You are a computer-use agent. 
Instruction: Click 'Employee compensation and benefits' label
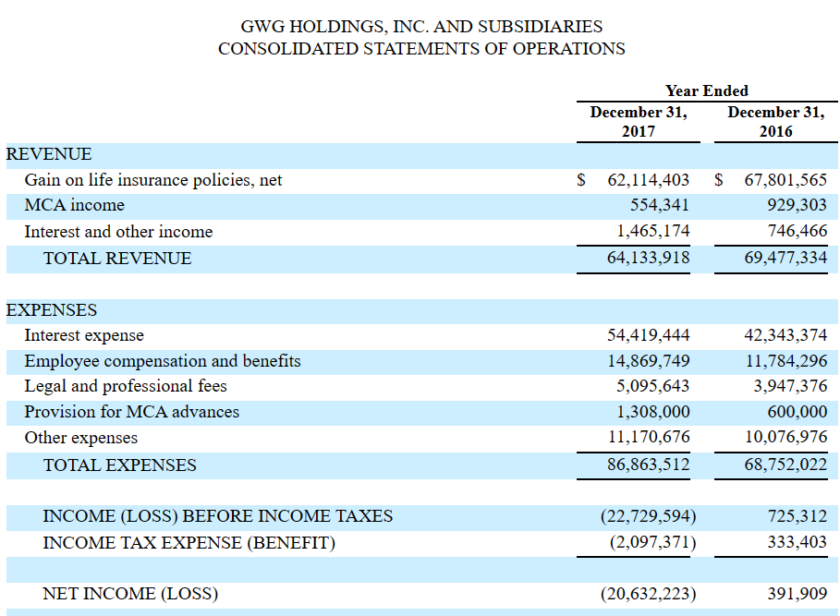click(163, 361)
